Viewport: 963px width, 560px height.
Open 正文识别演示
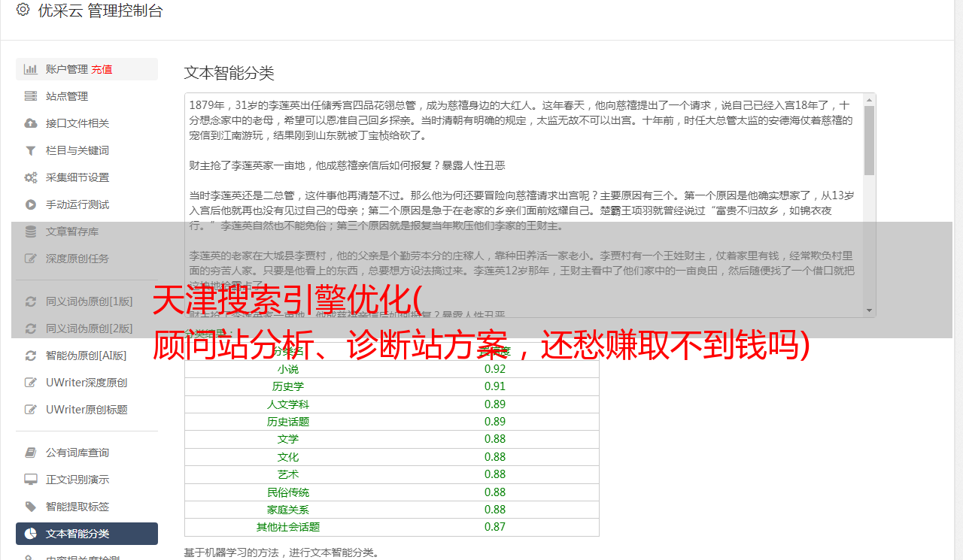[87, 480]
